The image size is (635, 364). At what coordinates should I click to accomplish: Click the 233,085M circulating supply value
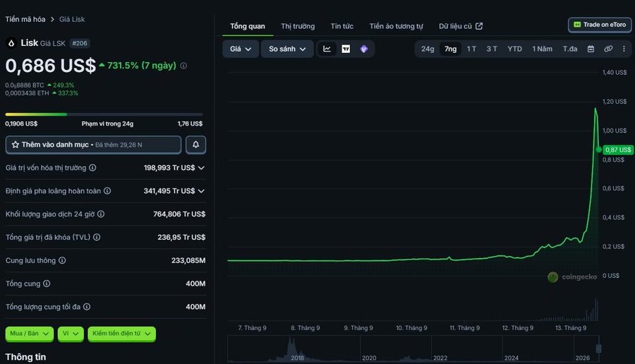coord(188,260)
